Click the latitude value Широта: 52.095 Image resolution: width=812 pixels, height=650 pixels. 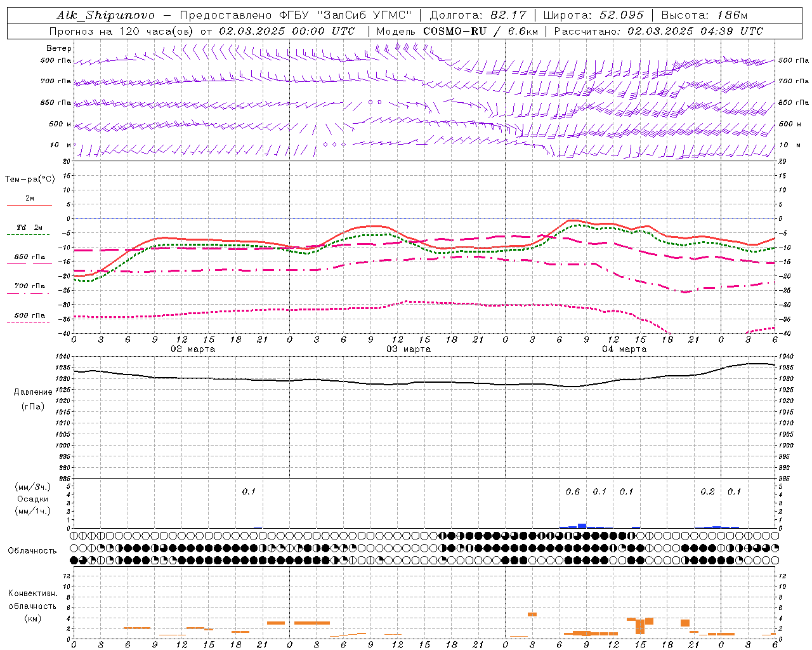click(594, 15)
